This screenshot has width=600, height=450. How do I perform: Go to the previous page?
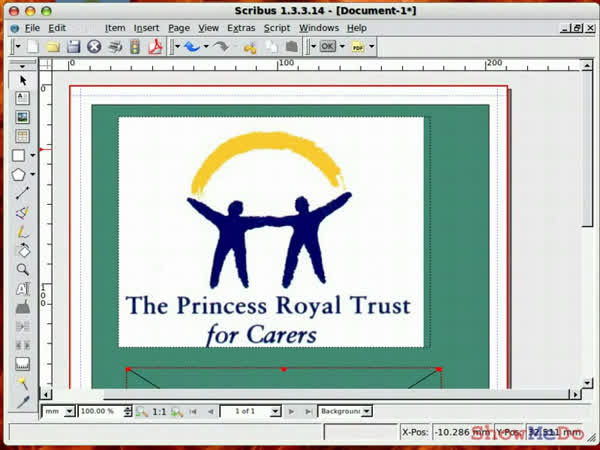tap(210, 412)
